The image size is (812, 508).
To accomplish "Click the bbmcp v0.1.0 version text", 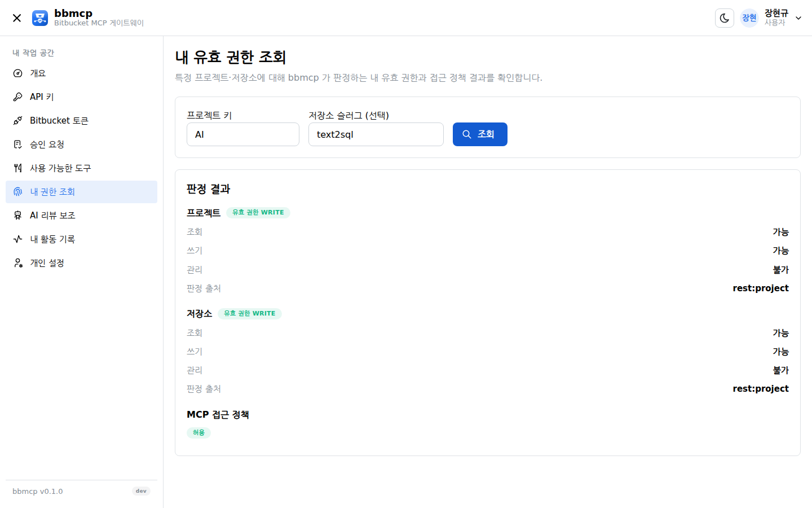I will (38, 492).
